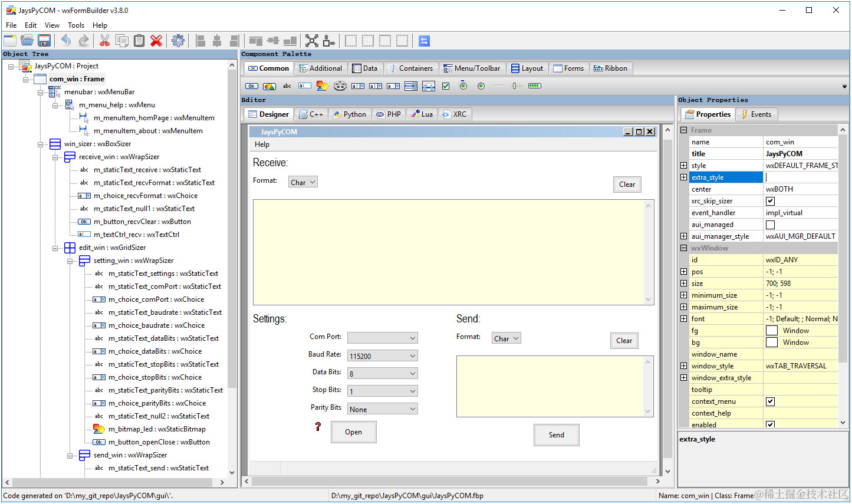Add a wxSlider component from the palette
Screen dimensions: 852x504
coord(517,86)
